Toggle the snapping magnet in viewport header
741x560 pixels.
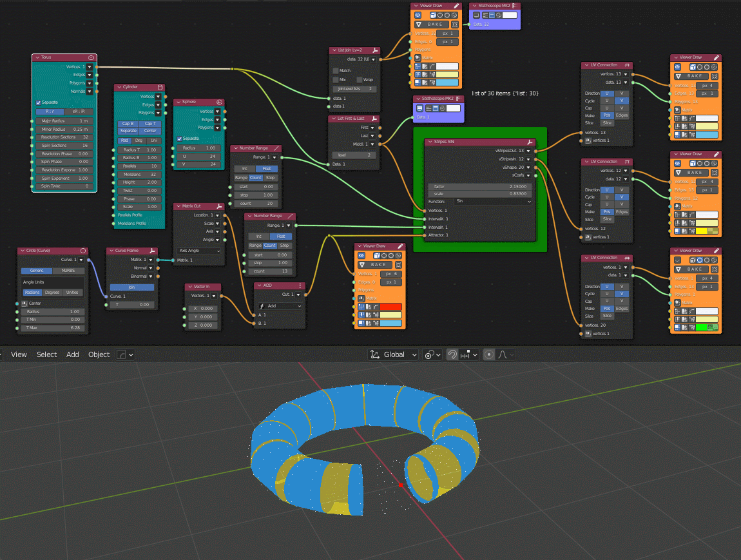pos(452,354)
